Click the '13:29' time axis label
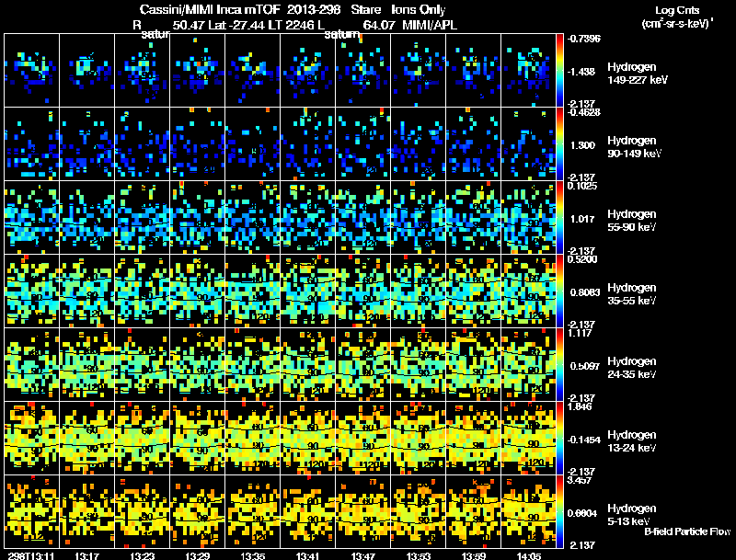Viewport: 736px width, 560px height. coord(198,555)
